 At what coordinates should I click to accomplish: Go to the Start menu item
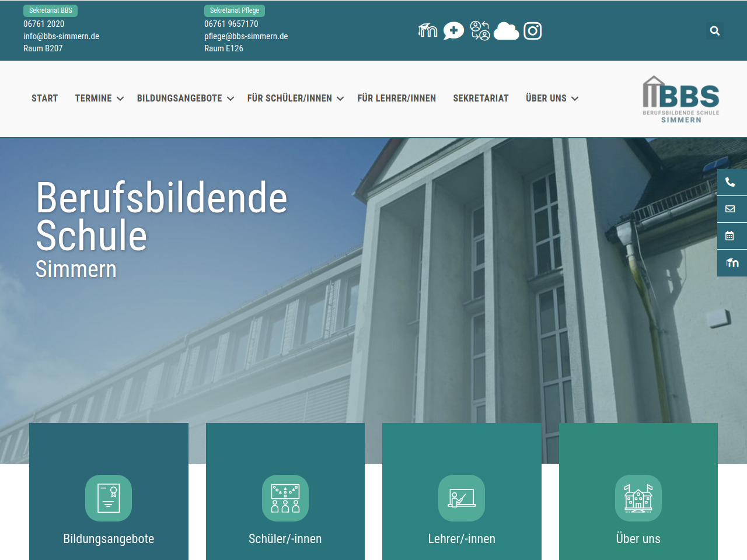point(44,98)
